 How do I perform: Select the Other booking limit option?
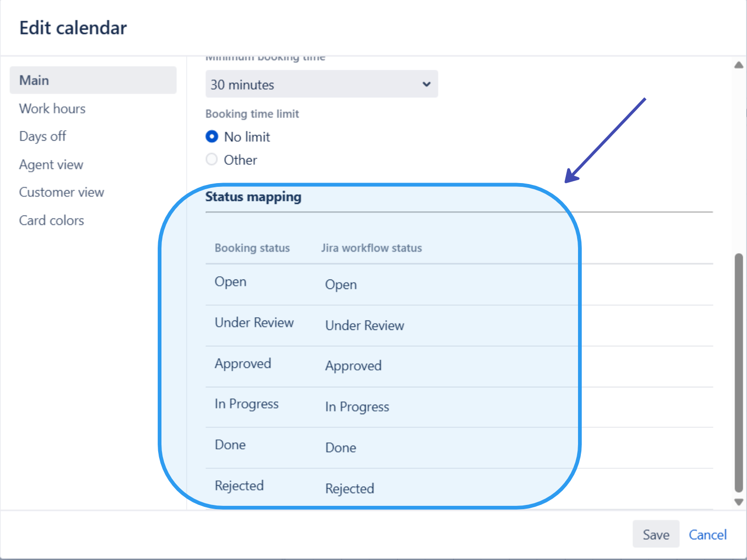(212, 160)
